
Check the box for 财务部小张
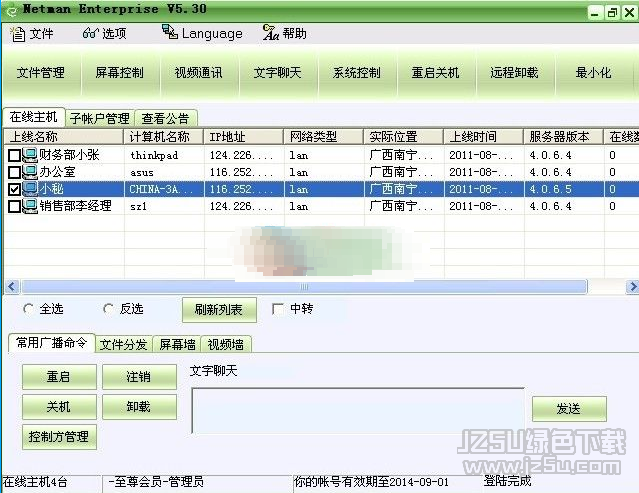tap(14, 155)
